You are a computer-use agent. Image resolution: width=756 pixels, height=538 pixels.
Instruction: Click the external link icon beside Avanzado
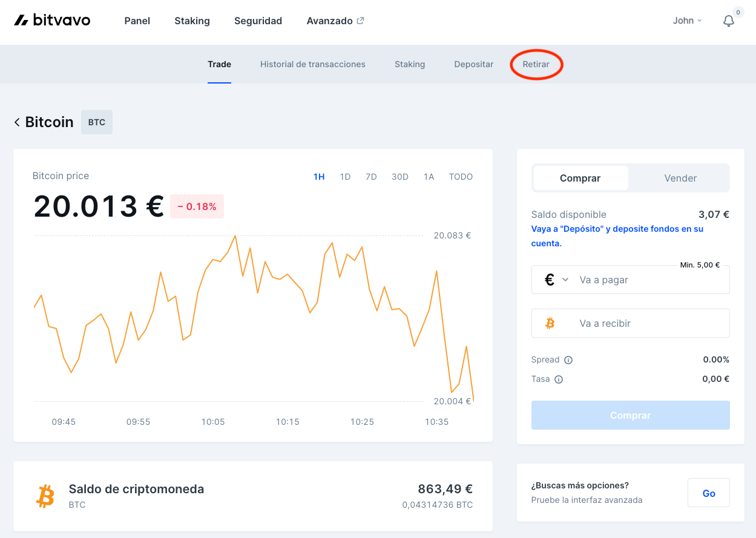361,21
